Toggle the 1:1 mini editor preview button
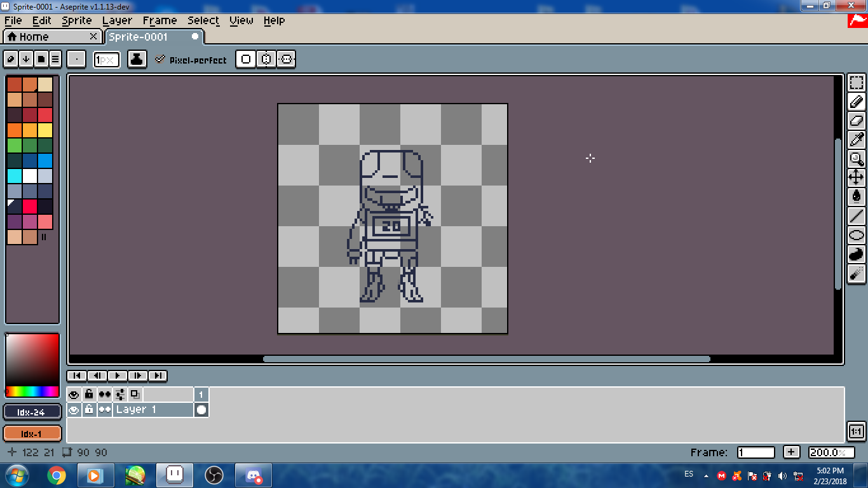Viewport: 868px width, 488px height. pyautogui.click(x=857, y=431)
